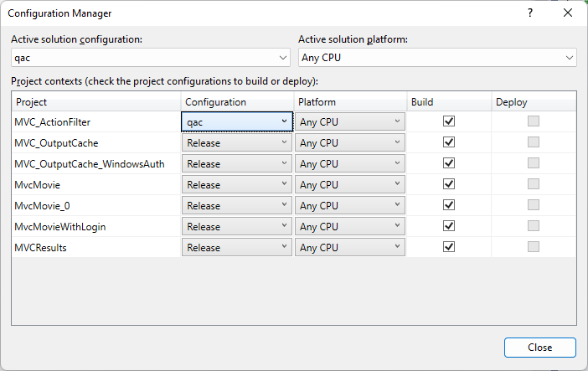Click Deploy checkbox for MvcMovieWithLogin
Image resolution: width=588 pixels, height=371 pixels.
point(534,226)
